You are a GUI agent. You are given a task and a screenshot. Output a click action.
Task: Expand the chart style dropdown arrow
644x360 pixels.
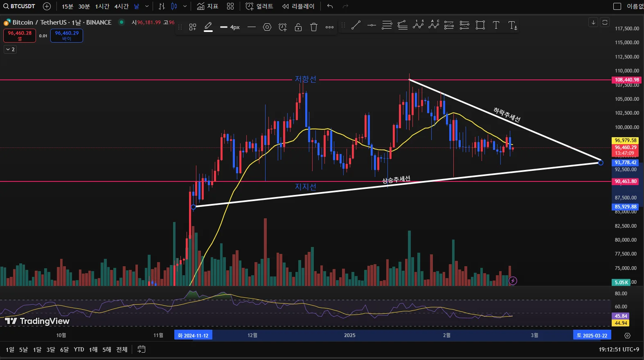185,6
